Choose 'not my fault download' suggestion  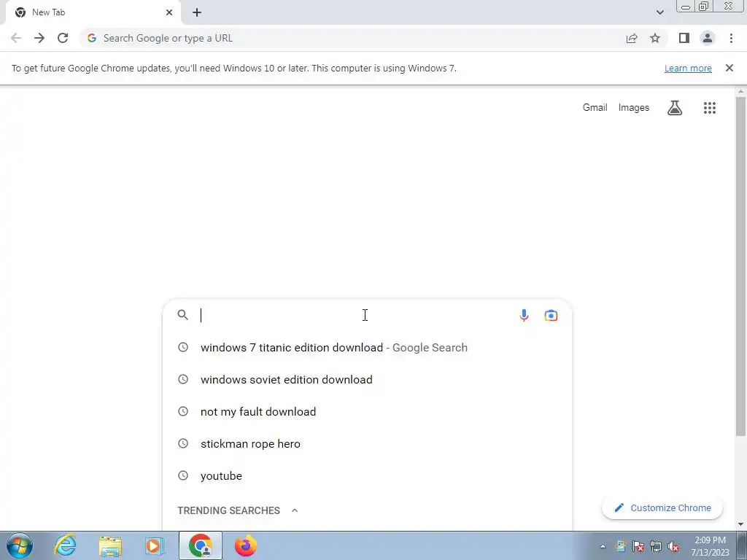pyautogui.click(x=367, y=411)
